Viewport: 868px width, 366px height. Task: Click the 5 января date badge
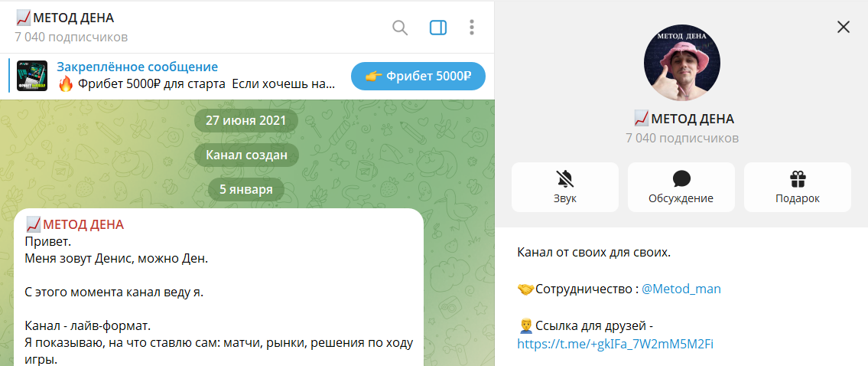tap(245, 190)
